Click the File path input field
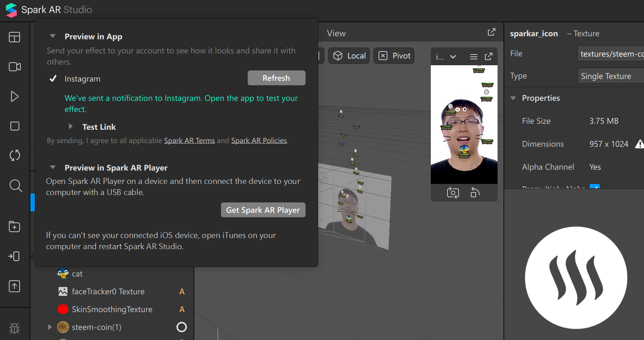644x340 pixels. pos(611,54)
